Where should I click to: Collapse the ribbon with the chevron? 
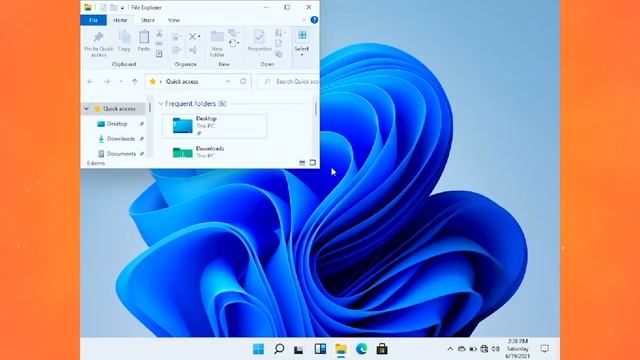304,20
